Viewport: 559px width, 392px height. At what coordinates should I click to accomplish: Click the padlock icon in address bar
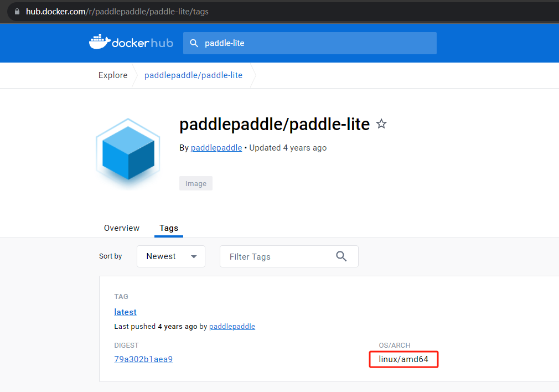coord(17,12)
